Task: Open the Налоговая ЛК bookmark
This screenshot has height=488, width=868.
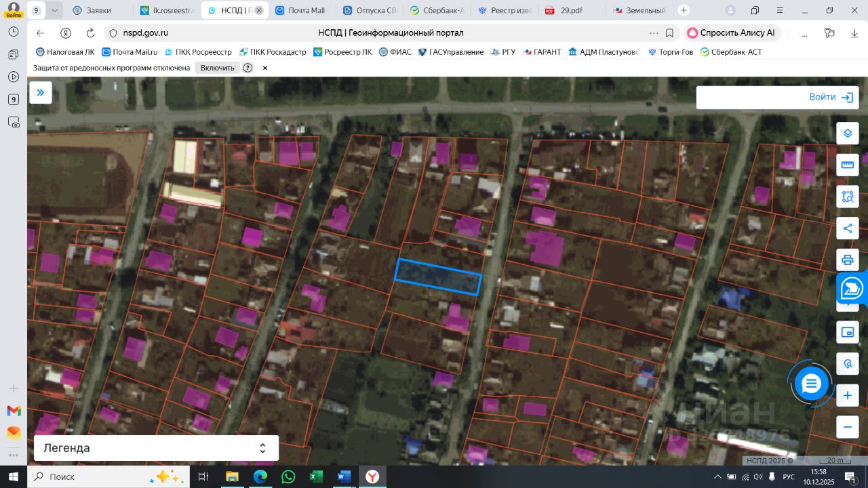Action: click(x=65, y=52)
